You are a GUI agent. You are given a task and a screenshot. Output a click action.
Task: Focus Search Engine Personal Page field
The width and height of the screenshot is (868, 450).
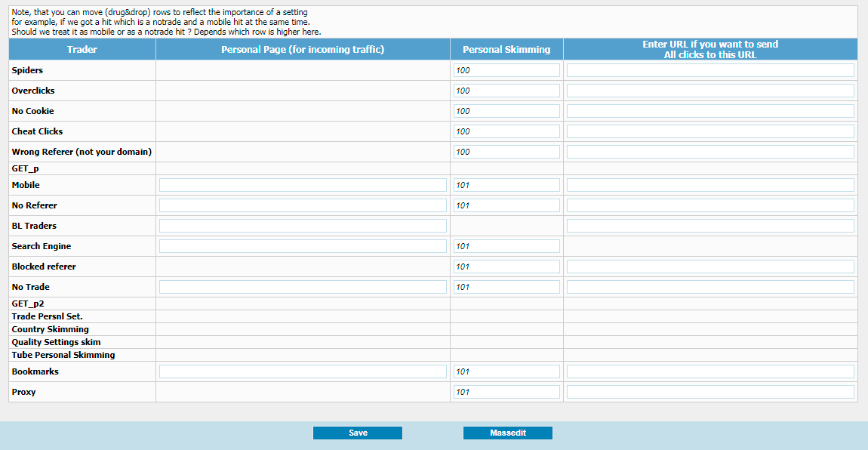pyautogui.click(x=303, y=247)
